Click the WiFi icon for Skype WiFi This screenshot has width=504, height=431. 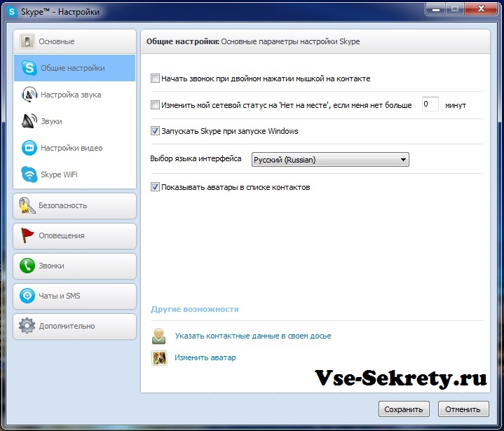(29, 175)
